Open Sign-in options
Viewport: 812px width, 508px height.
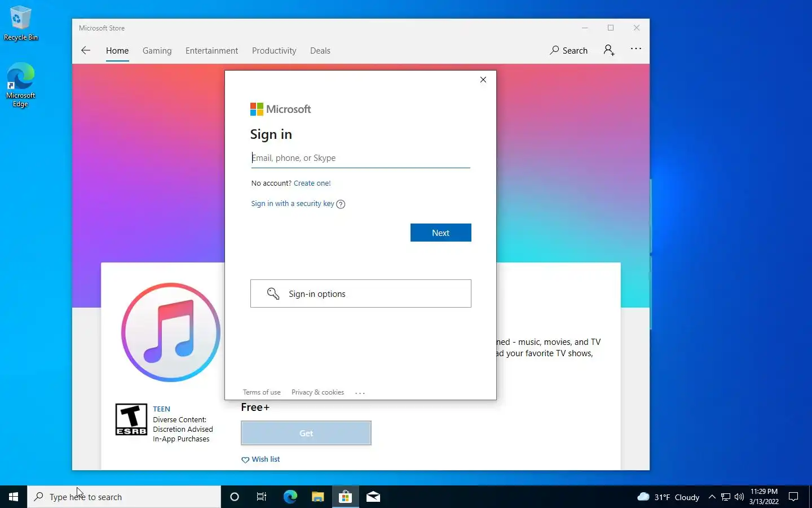(x=361, y=294)
